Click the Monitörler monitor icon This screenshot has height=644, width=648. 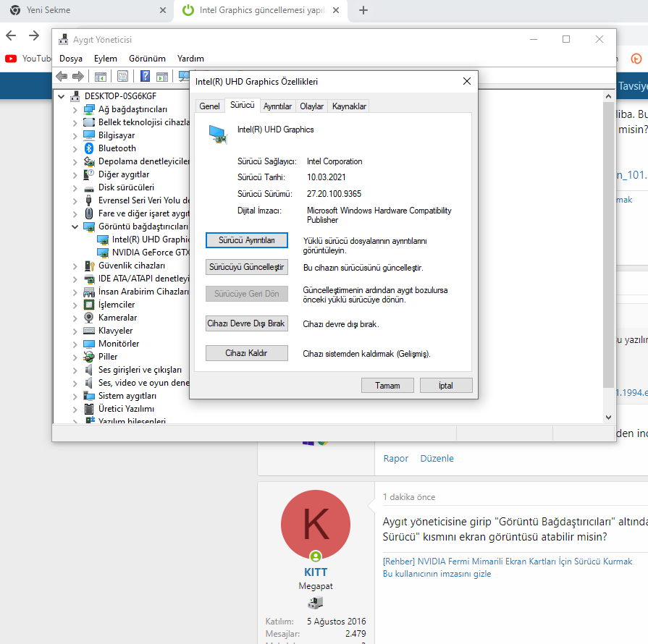pyautogui.click(x=89, y=344)
